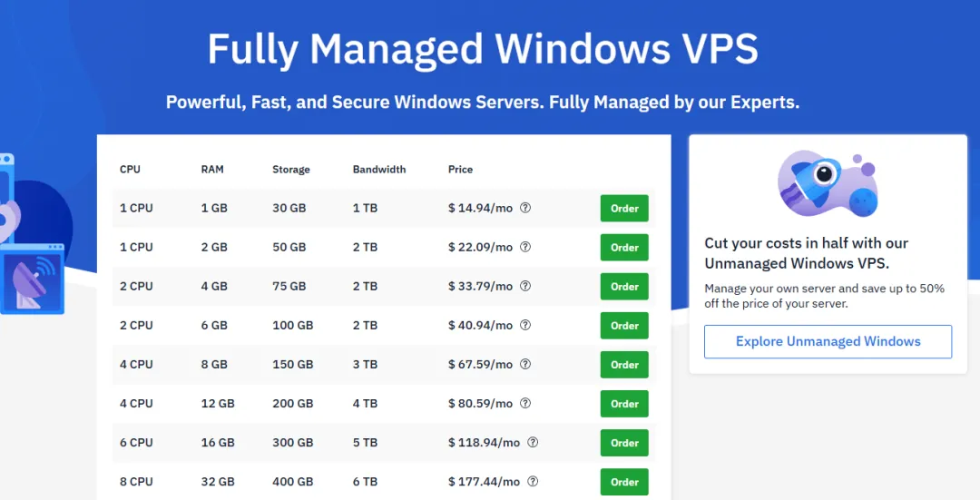Click the help icon beside $80.59/mo price
Viewport: 980px width, 500px height.
click(525, 403)
